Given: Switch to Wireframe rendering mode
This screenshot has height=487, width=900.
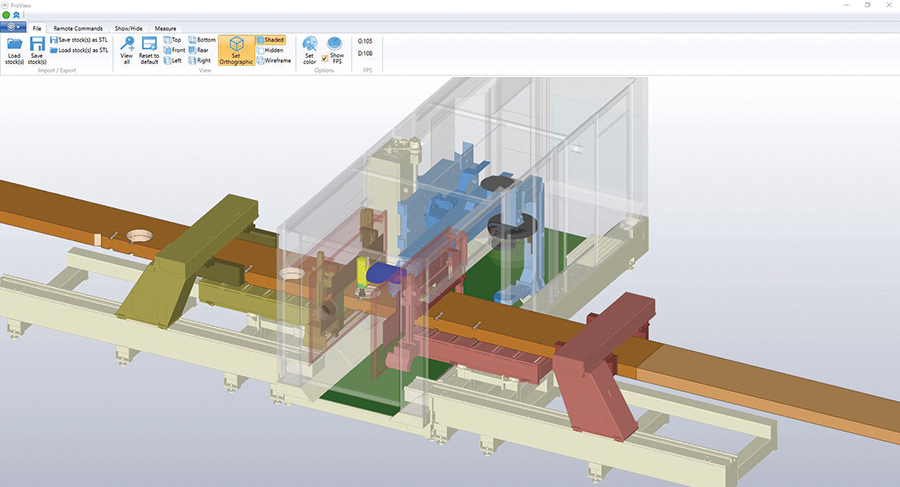Looking at the screenshot, I should pyautogui.click(x=273, y=60).
